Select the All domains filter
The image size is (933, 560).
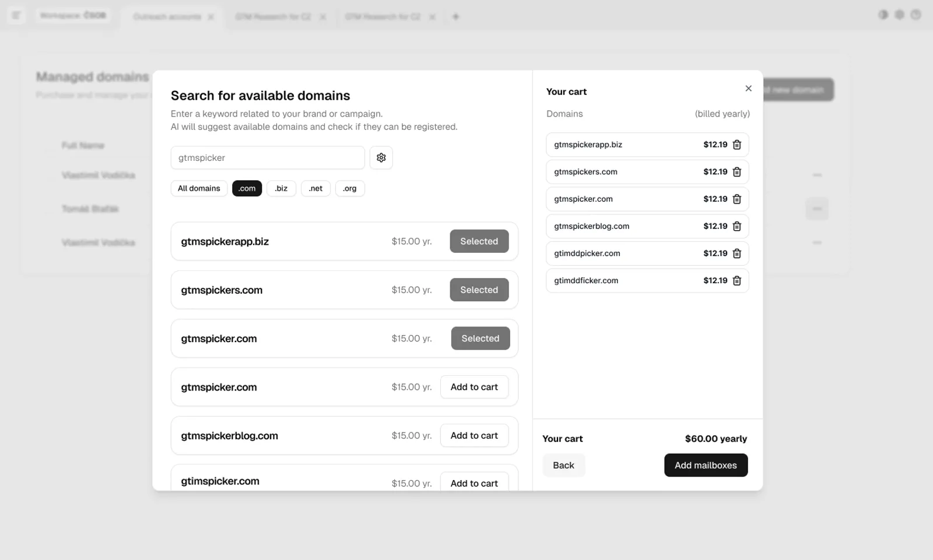click(x=199, y=188)
